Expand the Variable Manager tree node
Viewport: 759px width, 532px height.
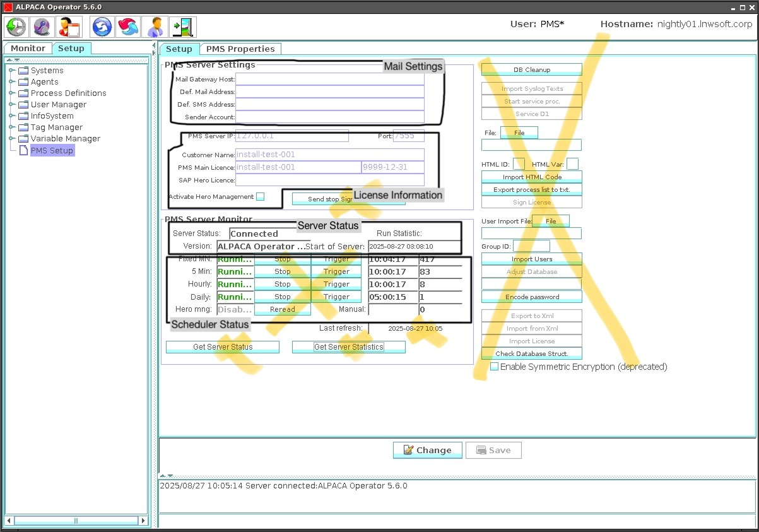pos(11,138)
